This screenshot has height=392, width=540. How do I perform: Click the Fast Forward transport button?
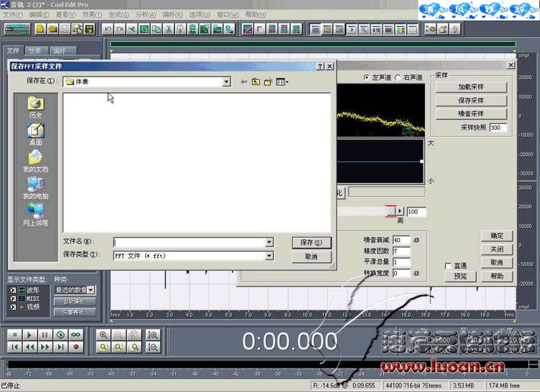pyautogui.click(x=45, y=347)
